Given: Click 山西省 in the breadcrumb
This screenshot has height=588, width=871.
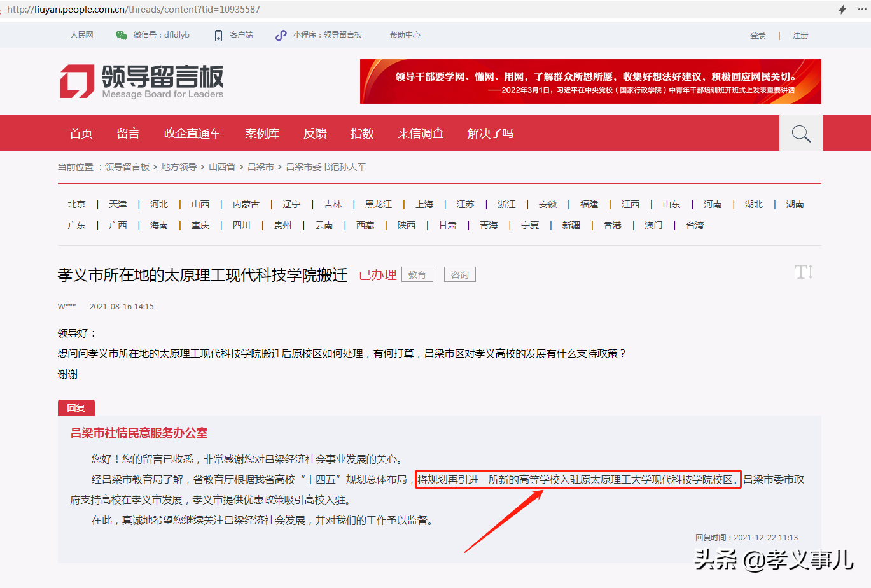Looking at the screenshot, I should [222, 167].
